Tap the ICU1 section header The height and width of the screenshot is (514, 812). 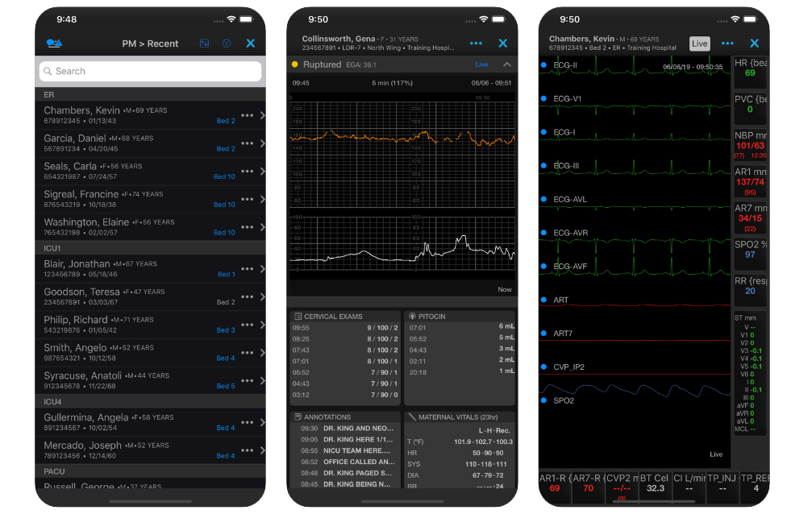[150, 248]
